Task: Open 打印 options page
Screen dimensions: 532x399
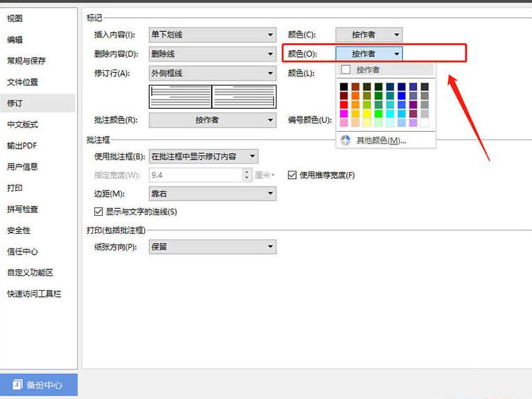Action: (x=15, y=188)
